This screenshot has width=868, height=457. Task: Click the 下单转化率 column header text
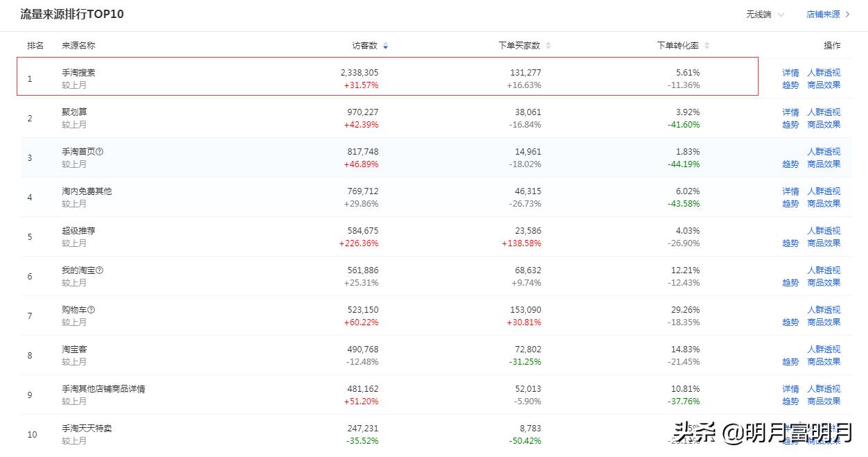pyautogui.click(x=677, y=46)
